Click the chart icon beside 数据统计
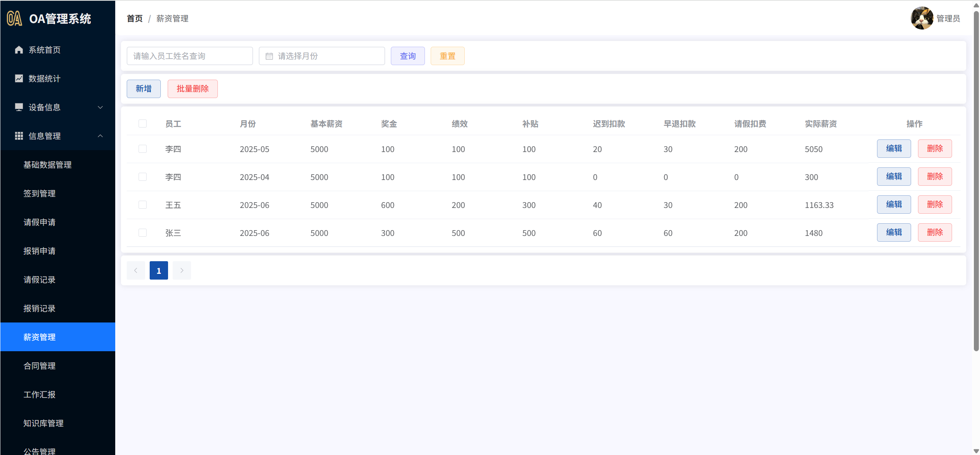980x455 pixels. (x=19, y=79)
